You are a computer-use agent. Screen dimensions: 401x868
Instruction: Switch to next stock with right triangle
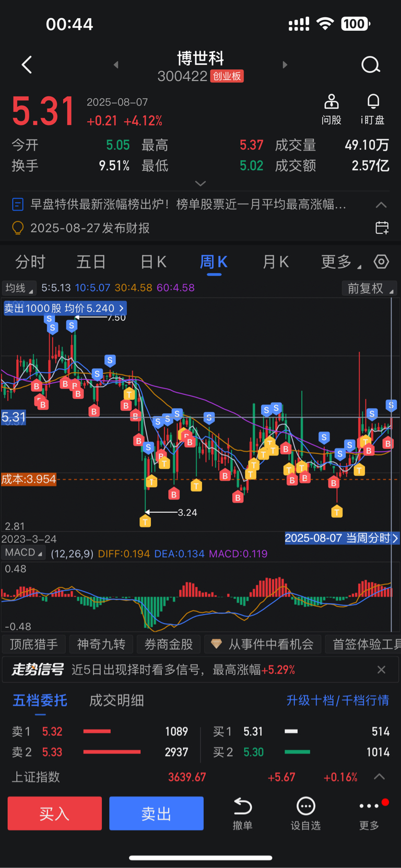[285, 65]
